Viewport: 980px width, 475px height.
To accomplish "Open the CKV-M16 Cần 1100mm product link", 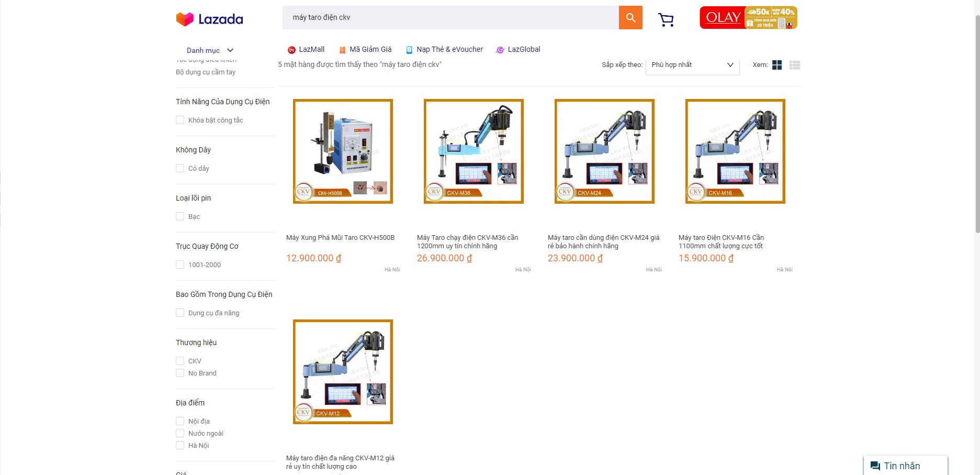I will tap(721, 242).
